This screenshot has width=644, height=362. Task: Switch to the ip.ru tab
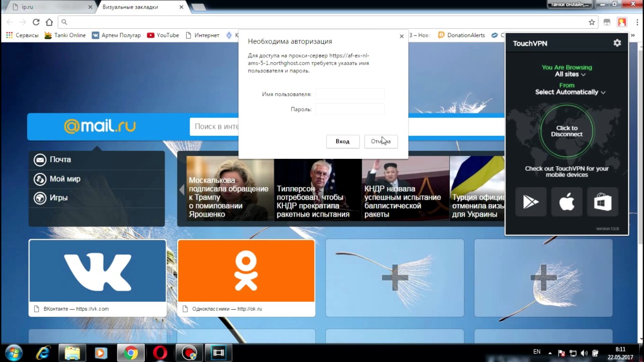(50, 7)
